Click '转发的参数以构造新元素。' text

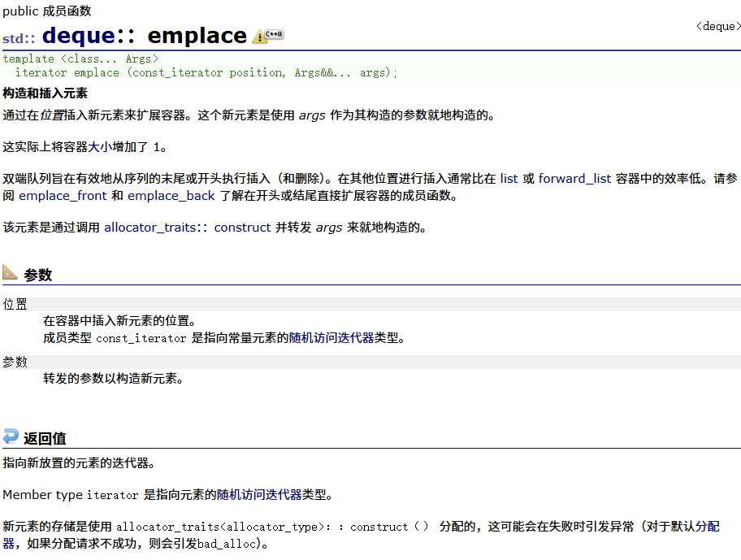(x=114, y=379)
